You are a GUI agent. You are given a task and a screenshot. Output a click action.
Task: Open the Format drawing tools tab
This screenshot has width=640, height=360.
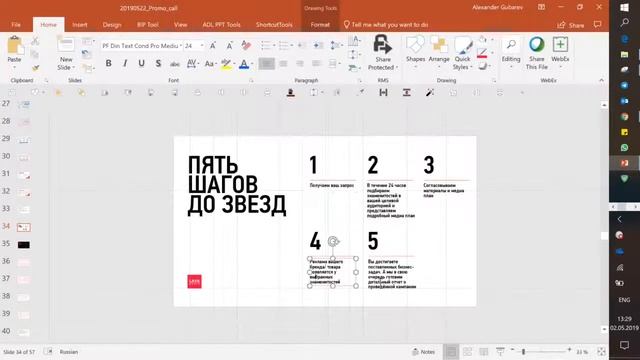click(320, 24)
